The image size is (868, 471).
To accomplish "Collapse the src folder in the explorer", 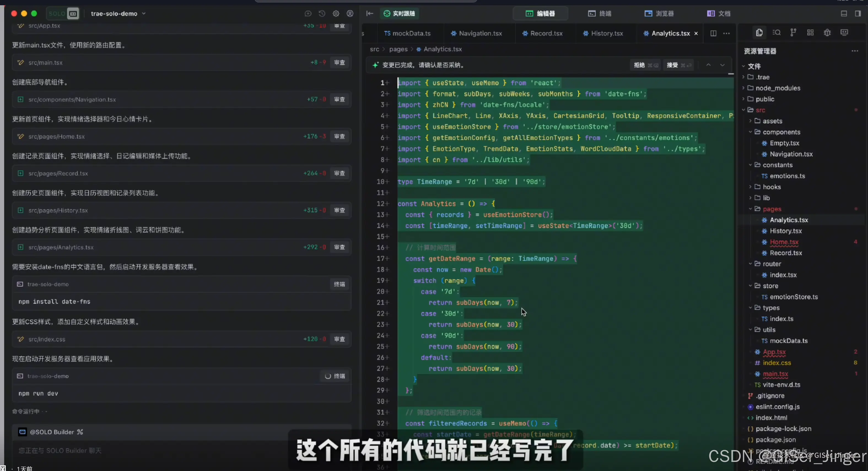I will [x=743, y=110].
